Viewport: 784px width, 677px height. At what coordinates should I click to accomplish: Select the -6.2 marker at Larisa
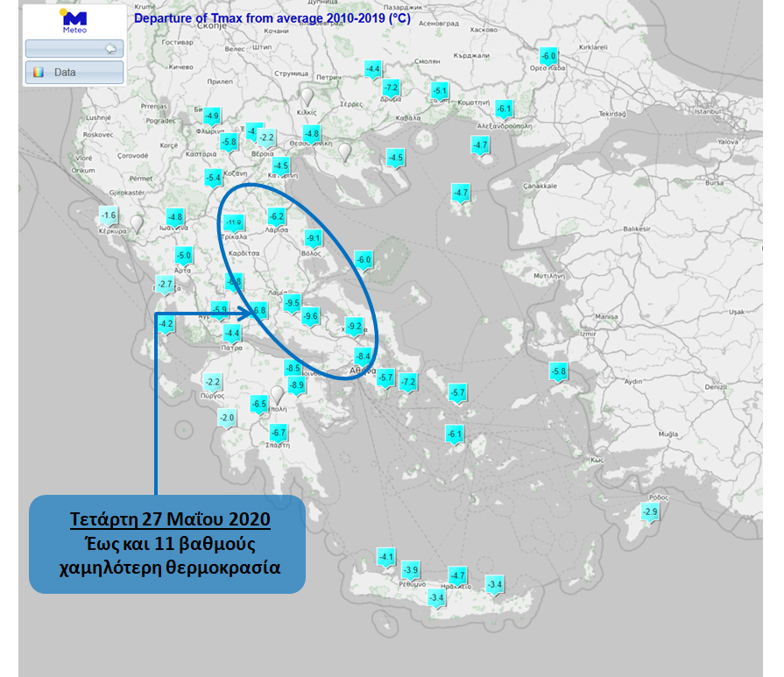click(x=277, y=217)
